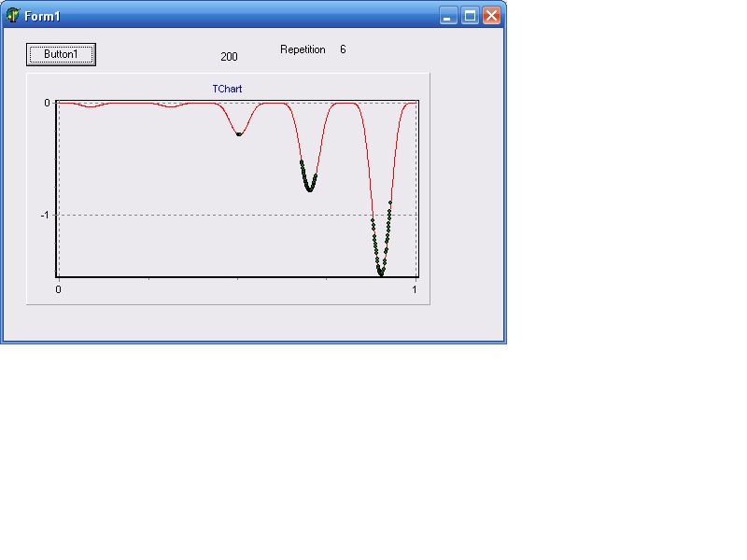Click the Form1 title bar text
This screenshot has height=560, width=747.
[42, 16]
